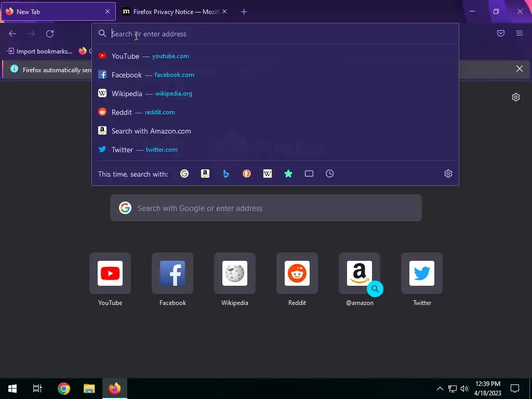The height and width of the screenshot is (399, 532).
Task: Open a new tab with plus button
Action: point(244,12)
